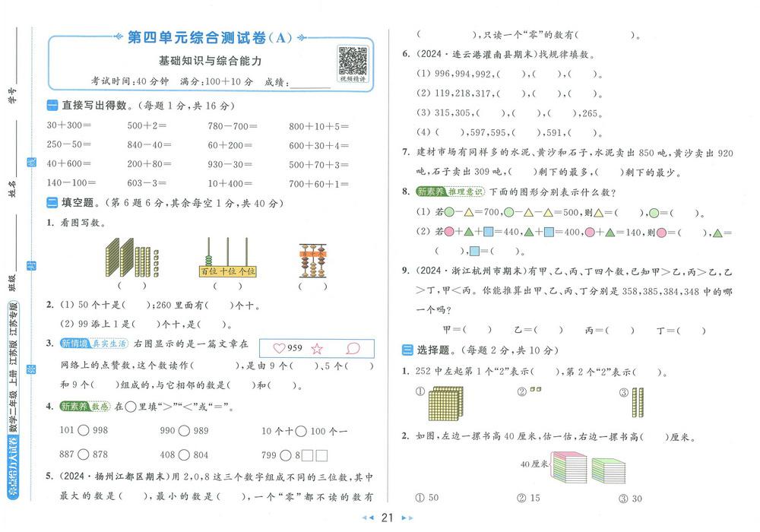Click the page number 21
This screenshot has width=760, height=532.
[387, 518]
